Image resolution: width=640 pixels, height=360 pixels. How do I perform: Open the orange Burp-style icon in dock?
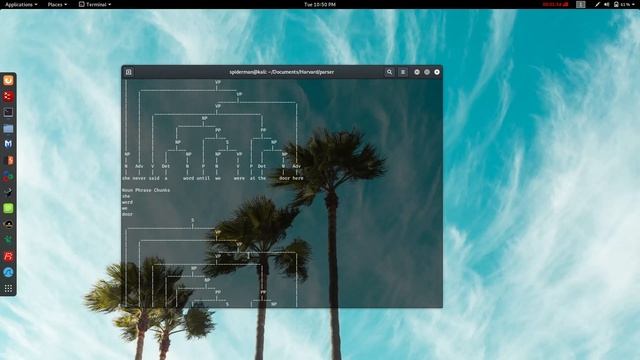pos(8,160)
